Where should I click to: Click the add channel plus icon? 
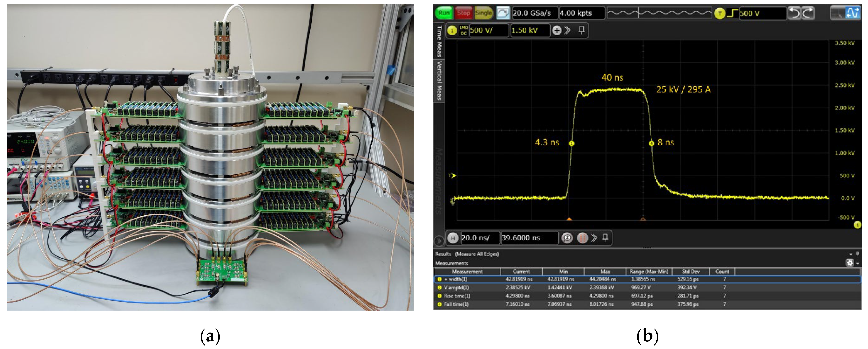tap(557, 31)
